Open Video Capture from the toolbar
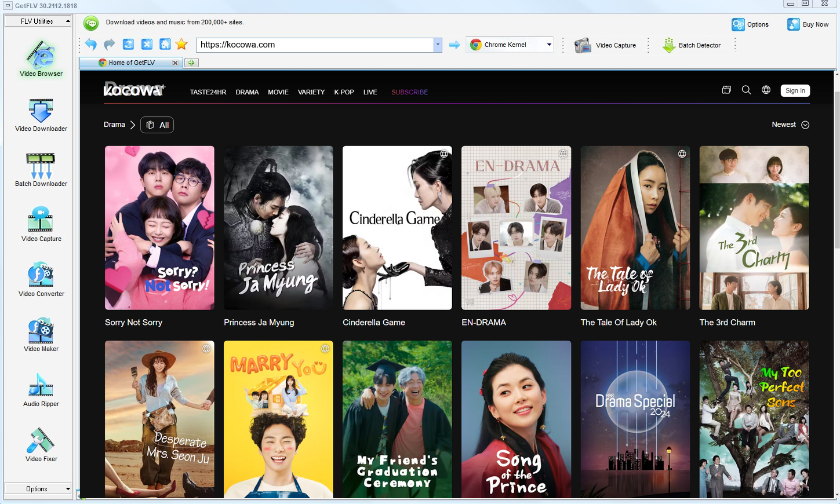 605,45
